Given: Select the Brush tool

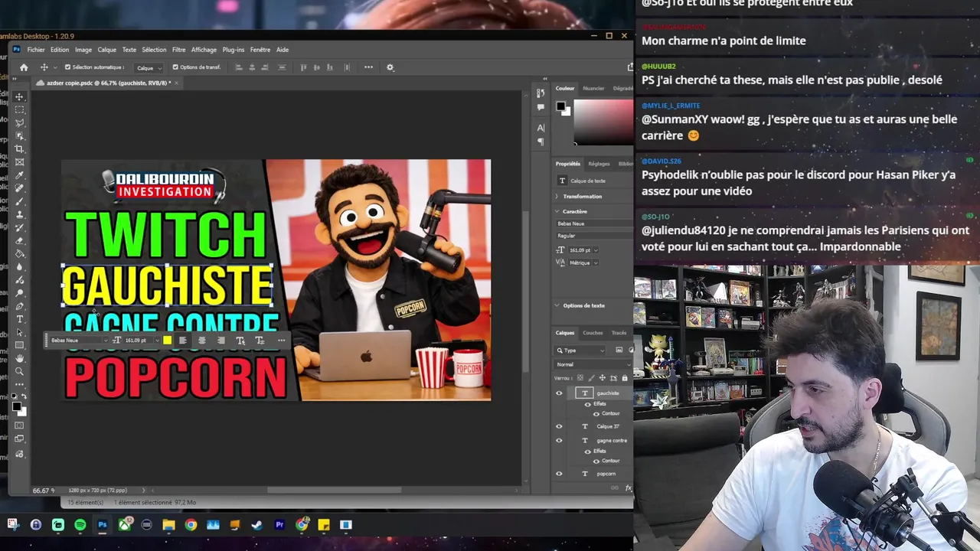Looking at the screenshot, I should (20, 201).
